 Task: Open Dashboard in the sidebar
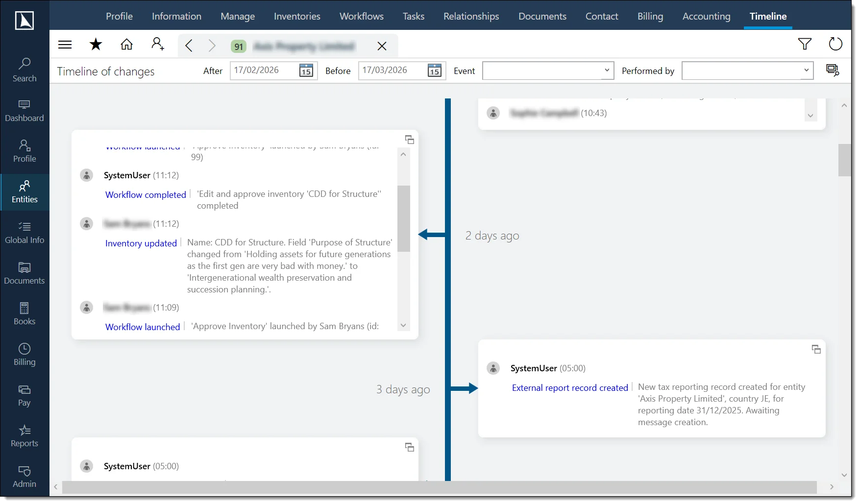25,111
